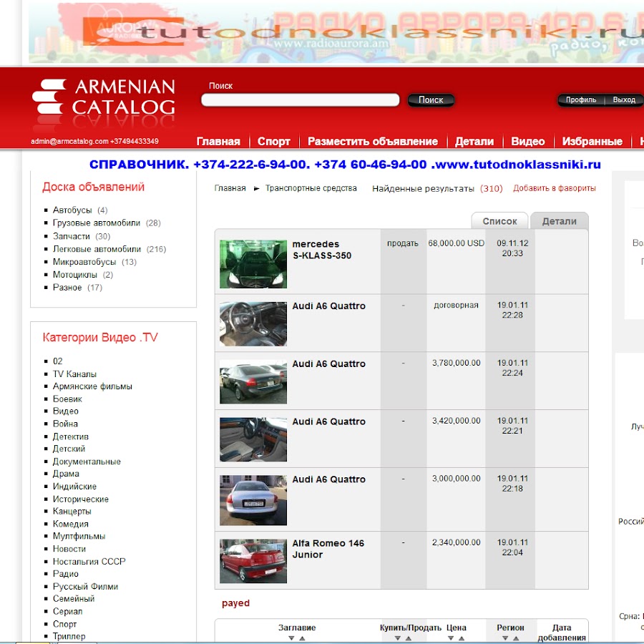The width and height of the screenshot is (644, 644).
Task: Open Детали in the red navigation bar
Action: pyautogui.click(x=474, y=141)
